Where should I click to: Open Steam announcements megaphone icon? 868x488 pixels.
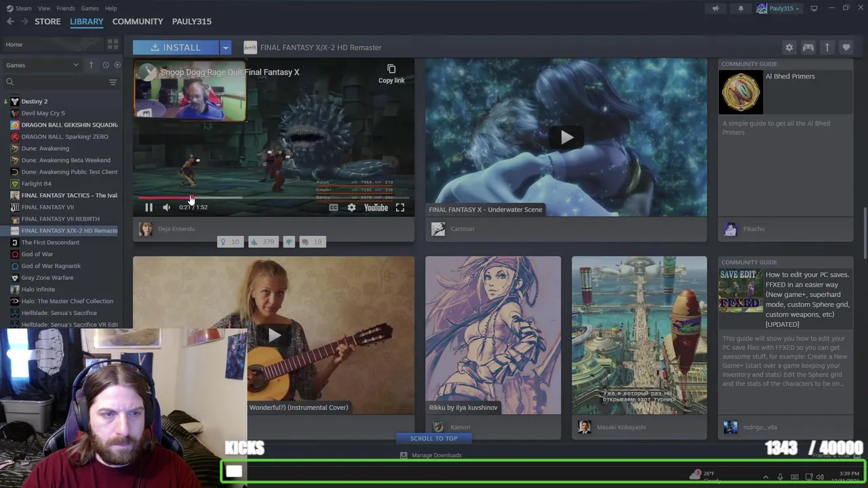click(715, 8)
